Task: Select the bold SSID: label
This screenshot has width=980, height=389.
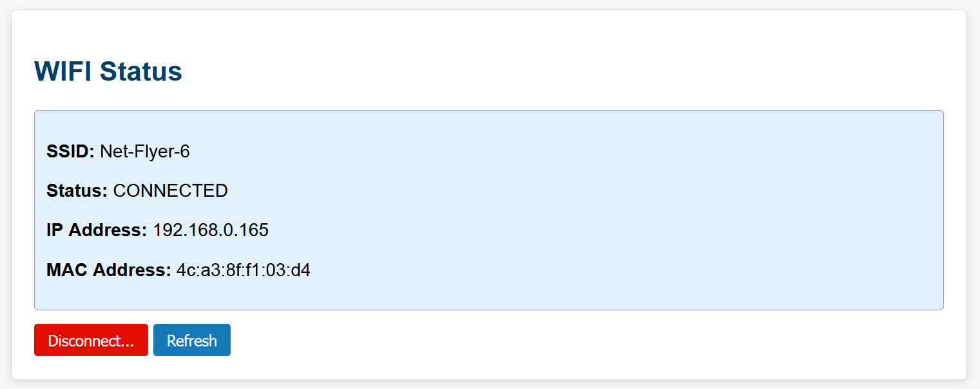Action: coord(70,152)
